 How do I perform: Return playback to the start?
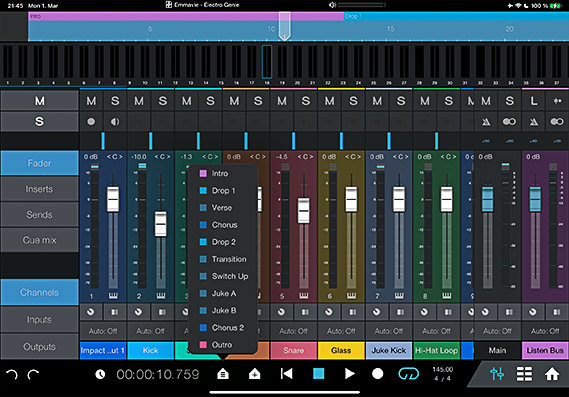286,373
